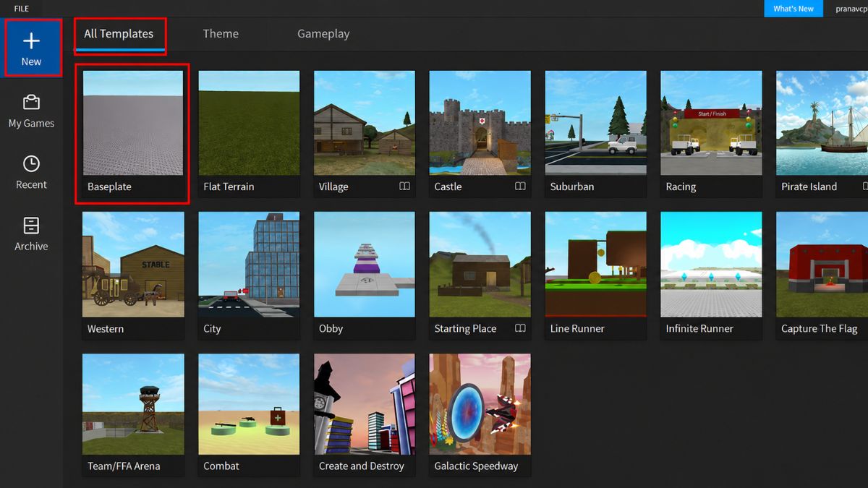868x488 pixels.
Task: Select the Combat template thumbnail
Action: coord(249,404)
